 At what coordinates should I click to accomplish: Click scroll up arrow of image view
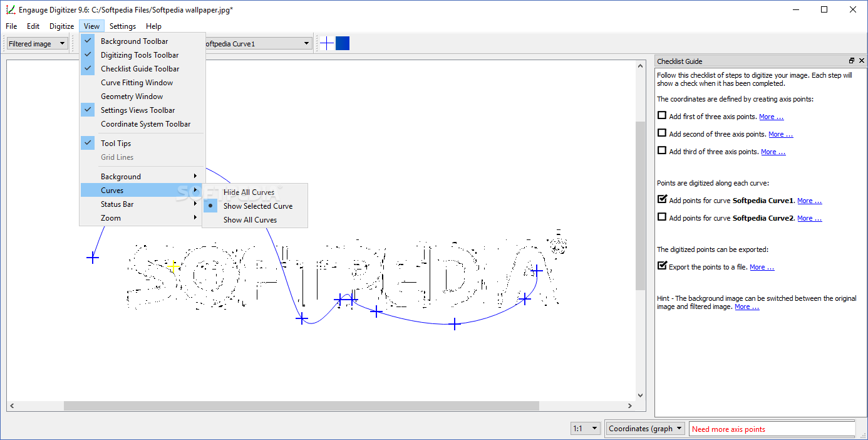640,65
